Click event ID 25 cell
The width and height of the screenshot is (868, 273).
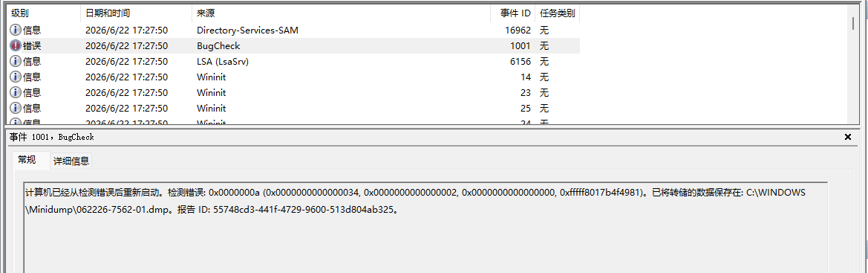526,108
